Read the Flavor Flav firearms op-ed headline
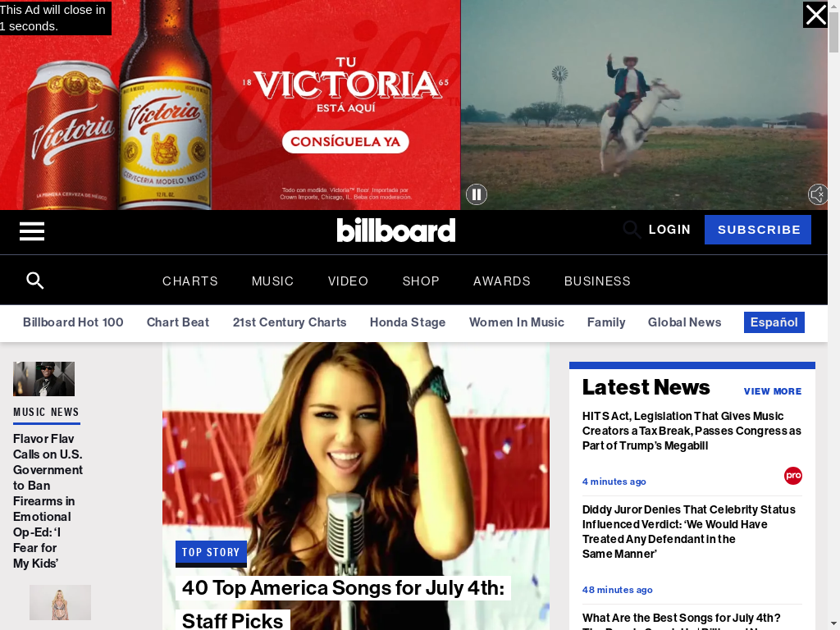The height and width of the screenshot is (630, 840). (x=48, y=501)
